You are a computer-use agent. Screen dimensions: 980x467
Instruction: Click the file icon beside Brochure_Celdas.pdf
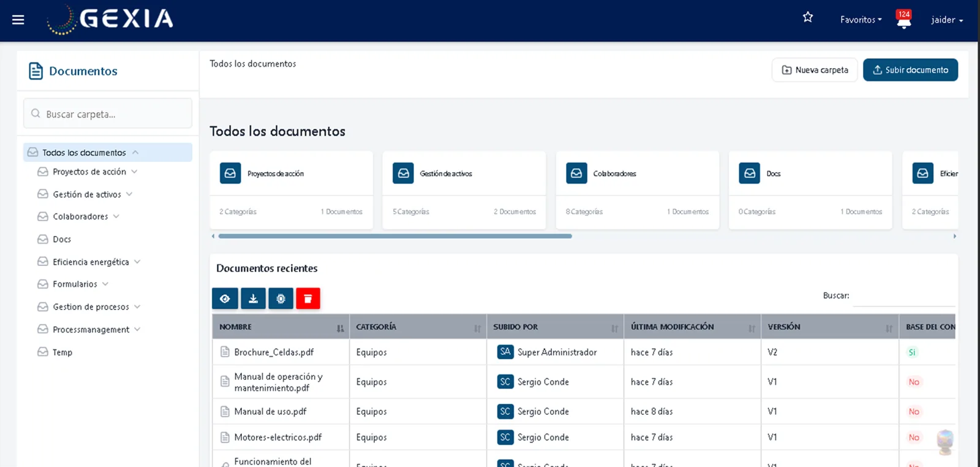point(225,352)
